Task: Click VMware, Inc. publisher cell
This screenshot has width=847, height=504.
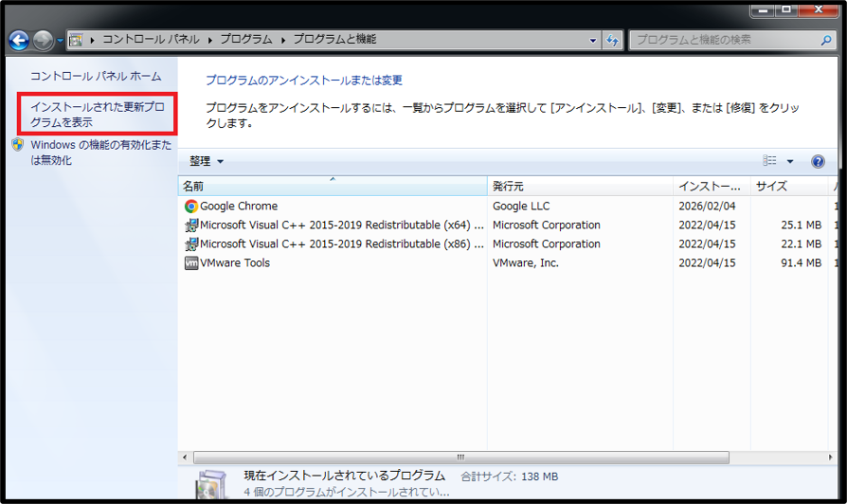Action: point(526,262)
